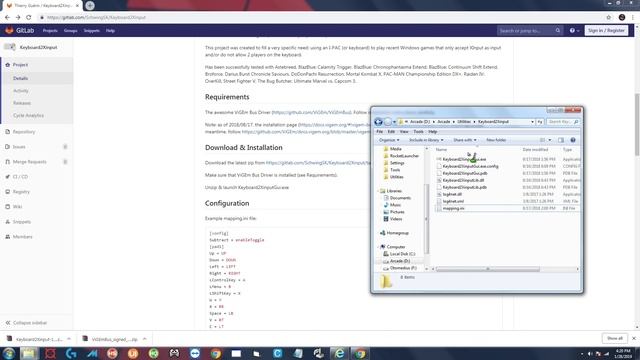The height and width of the screenshot is (360, 640).
Task: Open Members in the GitLab sidebar
Action: (x=22, y=237)
